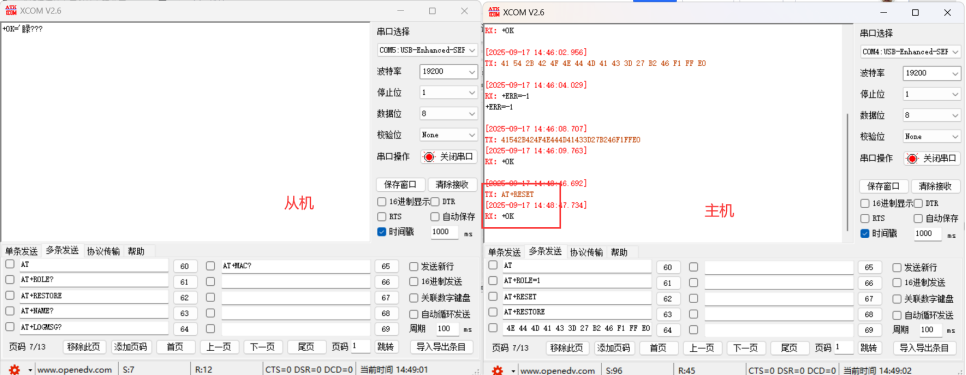Click the 页码 number field in COM5 window
Viewport: 966px width, 375px height.
tap(360, 347)
